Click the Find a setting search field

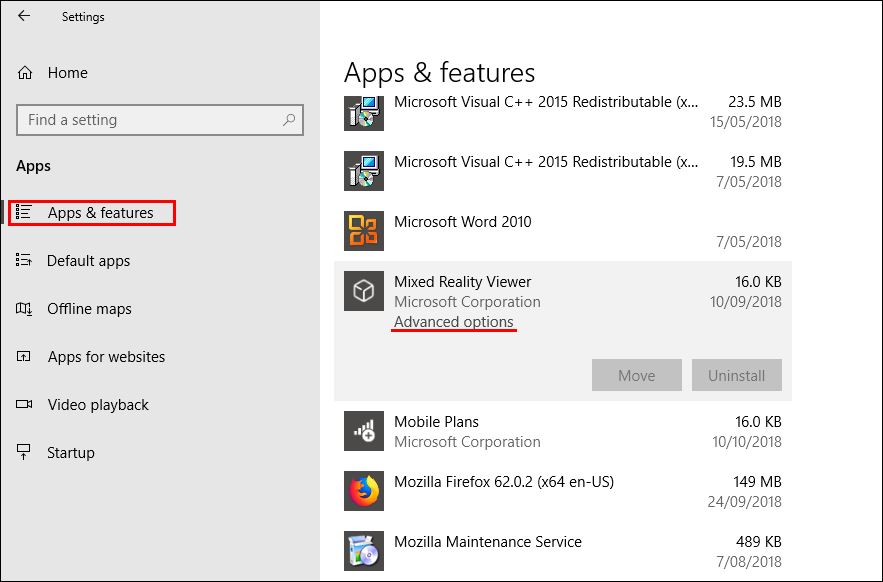(x=160, y=120)
